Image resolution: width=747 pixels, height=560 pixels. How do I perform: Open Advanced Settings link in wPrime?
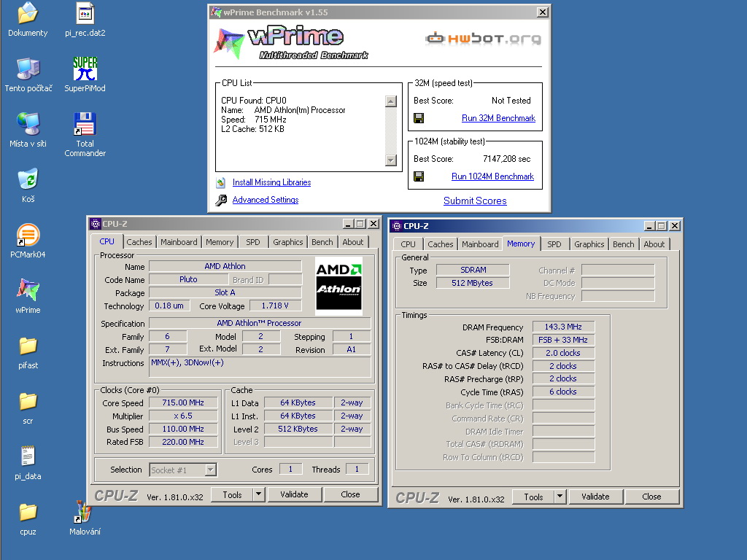pos(266,200)
